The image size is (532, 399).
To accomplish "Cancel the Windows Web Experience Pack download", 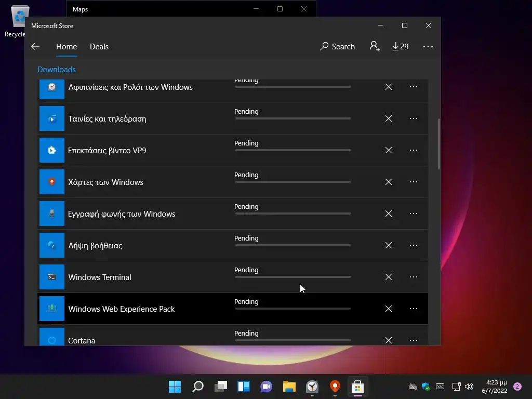I will click(x=389, y=309).
